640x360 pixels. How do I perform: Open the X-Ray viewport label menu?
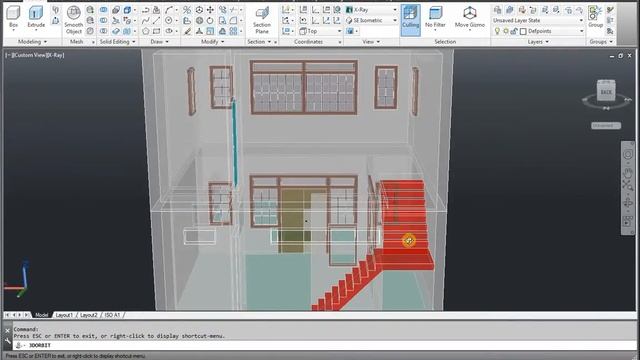56,55
